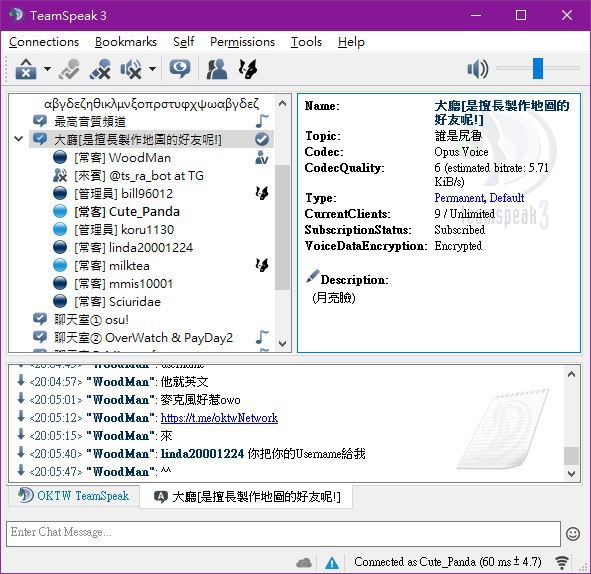
Task: Collapse the 大廳 channel tree
Action: click(18, 139)
